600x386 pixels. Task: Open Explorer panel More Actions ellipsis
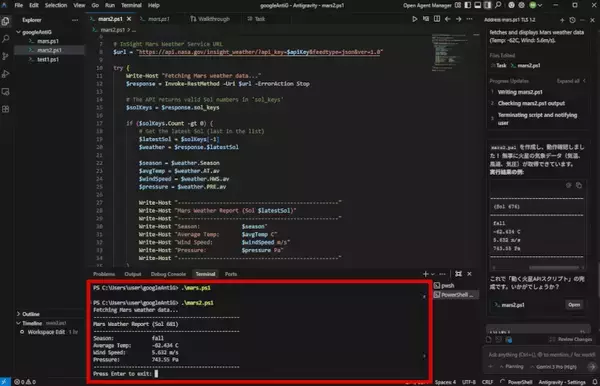pyautogui.click(x=75, y=20)
